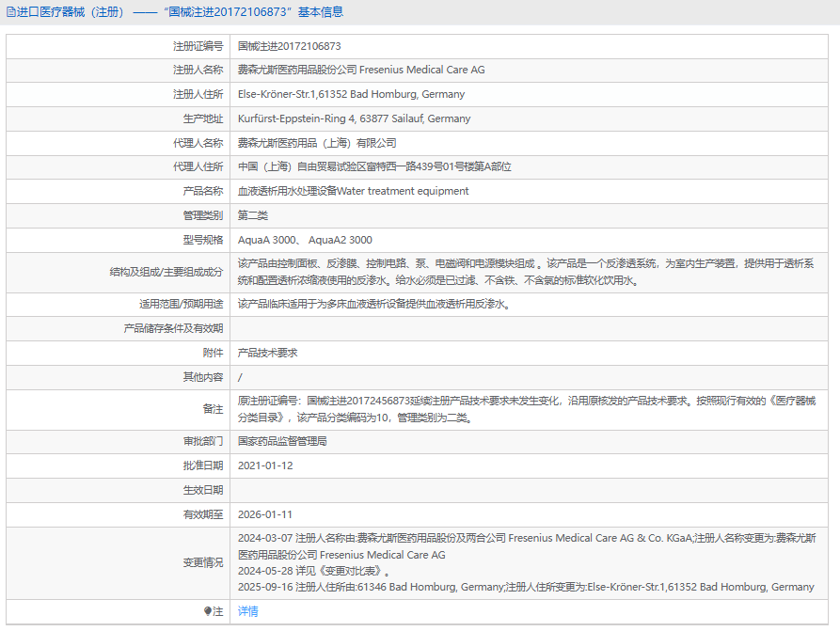Click the 变更情况 label

pos(202,563)
